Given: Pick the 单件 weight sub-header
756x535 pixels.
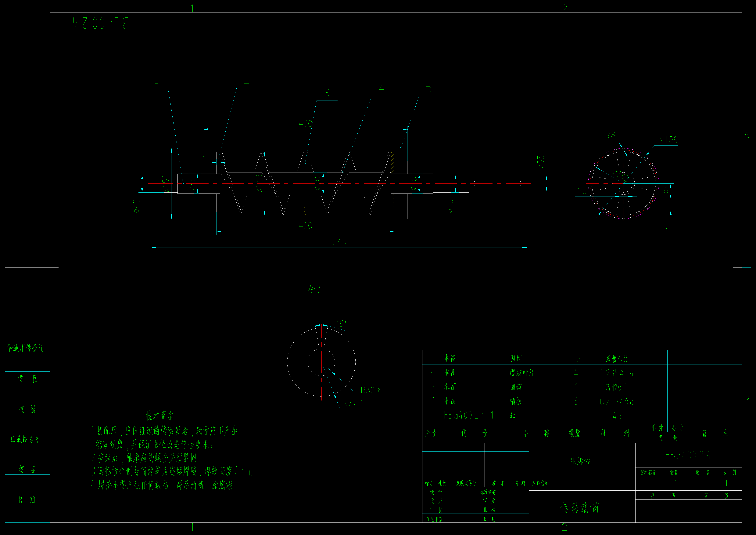Looking at the screenshot, I should click(x=657, y=428).
